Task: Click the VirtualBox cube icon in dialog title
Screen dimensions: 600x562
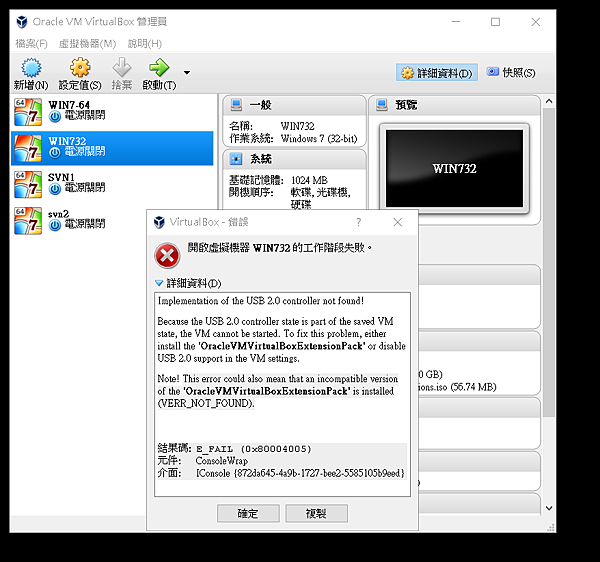Action: 159,222
